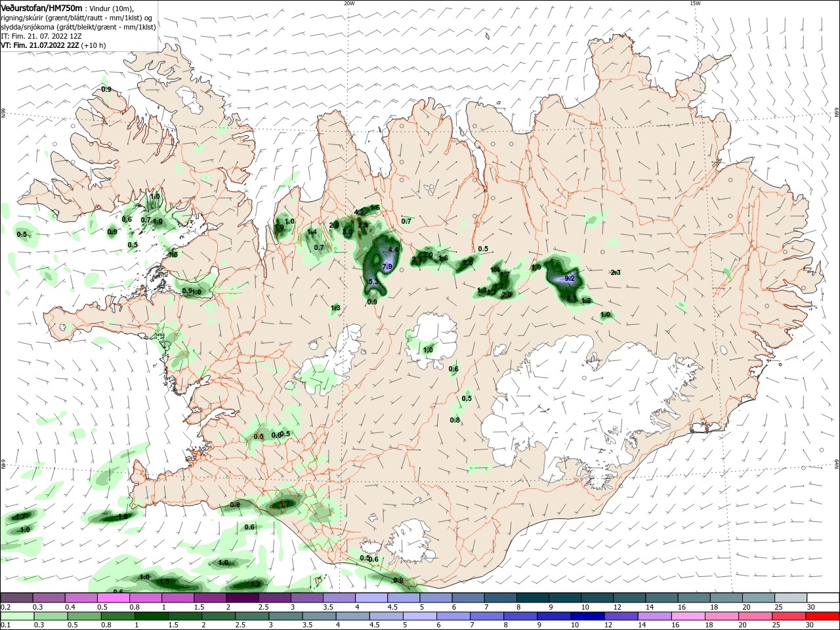840x630 pixels.
Task: Click the Veðurstofan/HM750m title text
Action: (x=41, y=7)
